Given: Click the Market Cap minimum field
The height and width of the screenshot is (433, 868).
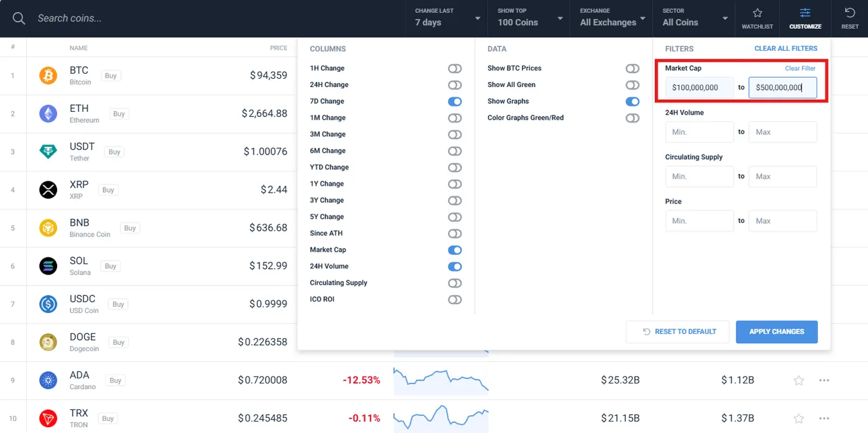Looking at the screenshot, I should (699, 88).
